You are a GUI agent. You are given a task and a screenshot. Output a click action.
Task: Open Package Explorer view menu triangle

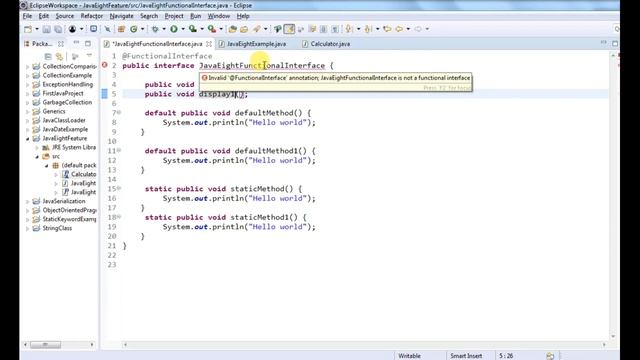89,56
